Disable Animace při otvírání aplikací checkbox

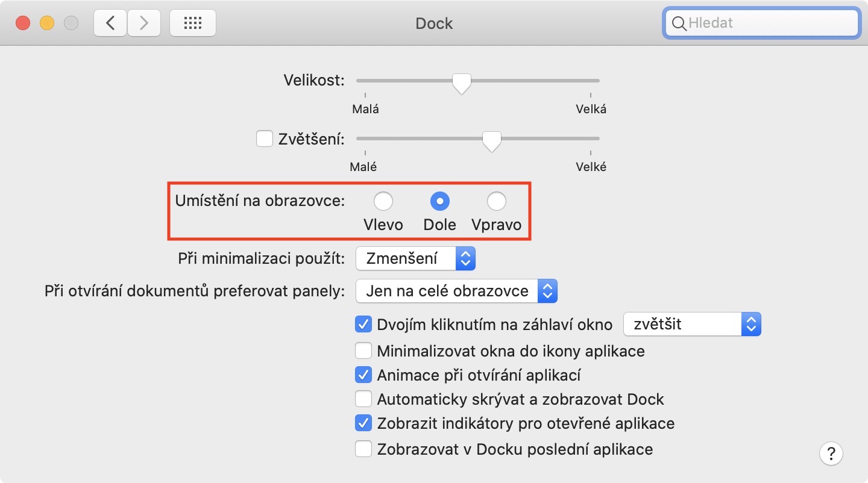pos(363,375)
